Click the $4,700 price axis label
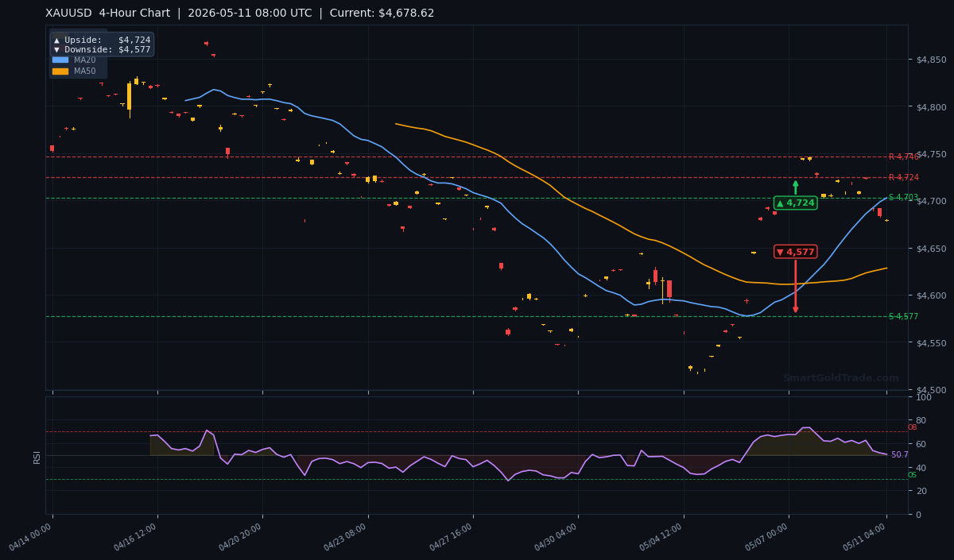Screen dimensions: 954x560 pyautogui.click(x=931, y=202)
